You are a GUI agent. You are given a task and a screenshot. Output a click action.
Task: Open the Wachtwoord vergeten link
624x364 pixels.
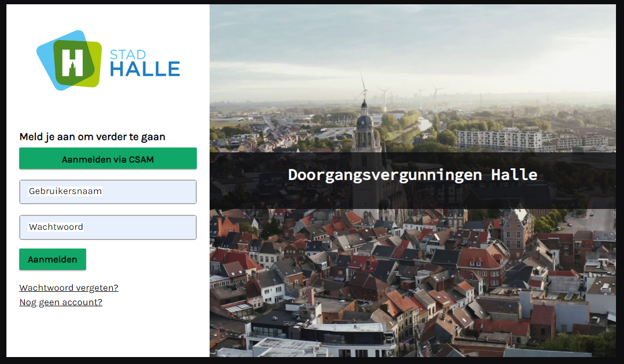coord(68,288)
